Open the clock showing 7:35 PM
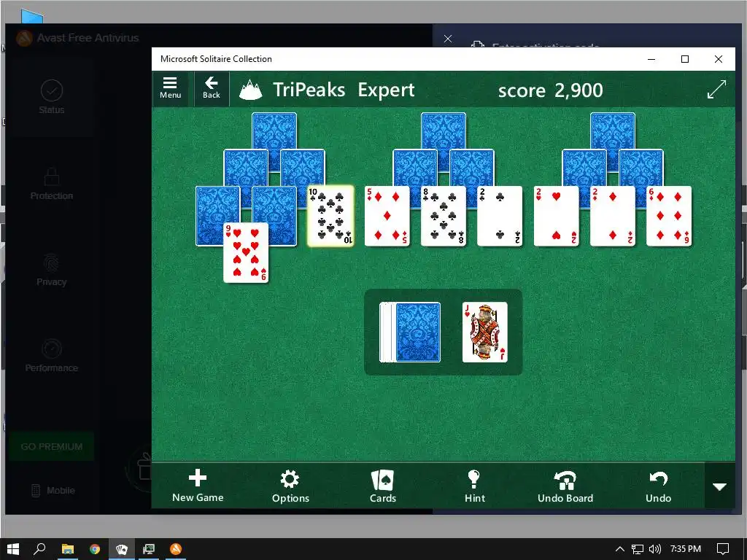Screen dimensions: 747x560 tap(686, 549)
